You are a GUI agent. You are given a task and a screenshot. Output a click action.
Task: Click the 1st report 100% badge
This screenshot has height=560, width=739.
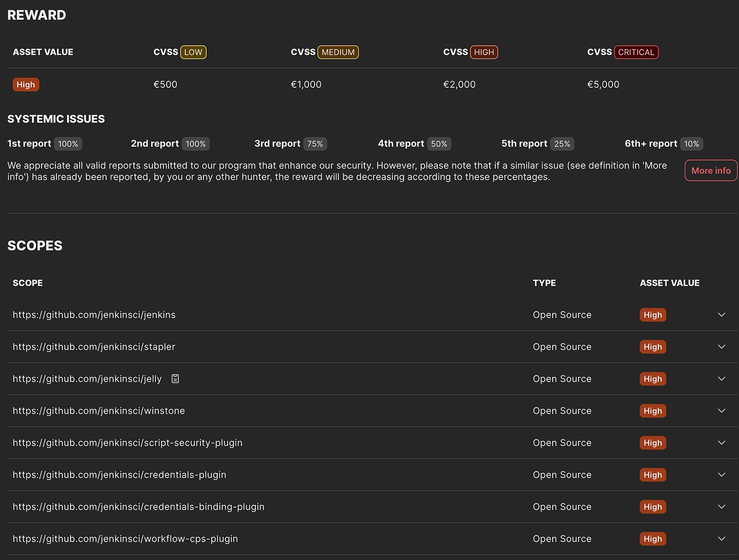pyautogui.click(x=68, y=144)
